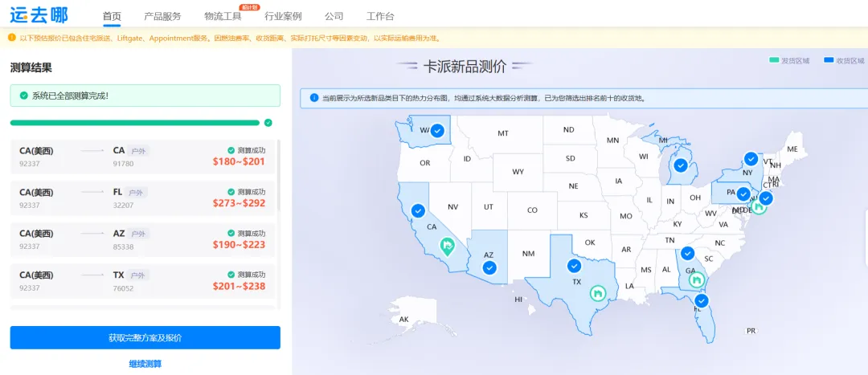Toggle the PA state check marker
868x375 pixels.
[743, 194]
